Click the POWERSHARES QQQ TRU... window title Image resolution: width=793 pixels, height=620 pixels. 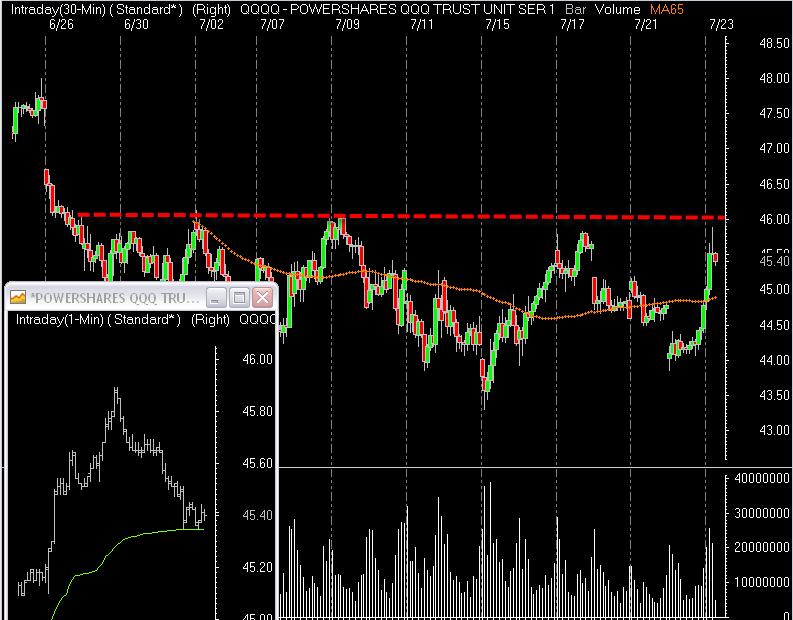click(115, 298)
